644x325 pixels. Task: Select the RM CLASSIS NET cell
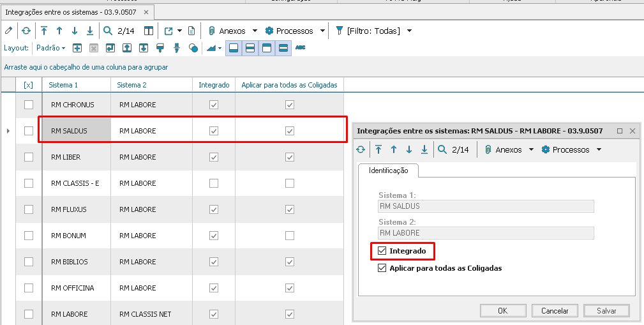[151, 314]
